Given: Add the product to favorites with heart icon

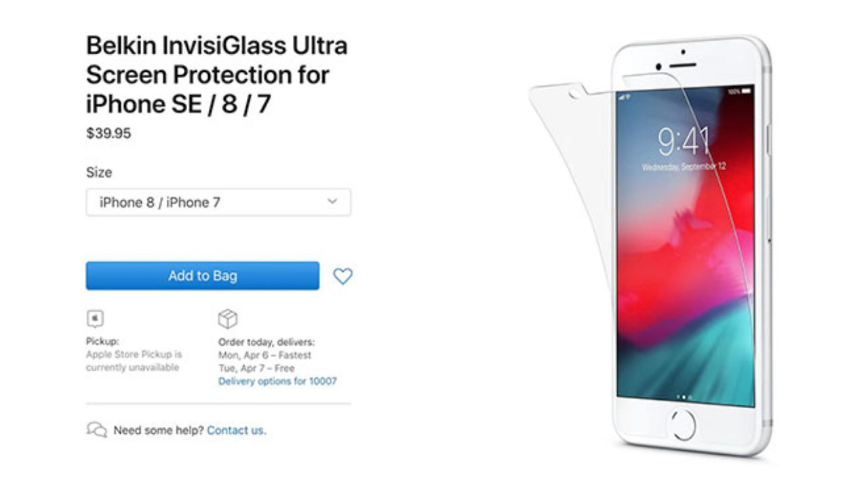Looking at the screenshot, I should click(342, 276).
